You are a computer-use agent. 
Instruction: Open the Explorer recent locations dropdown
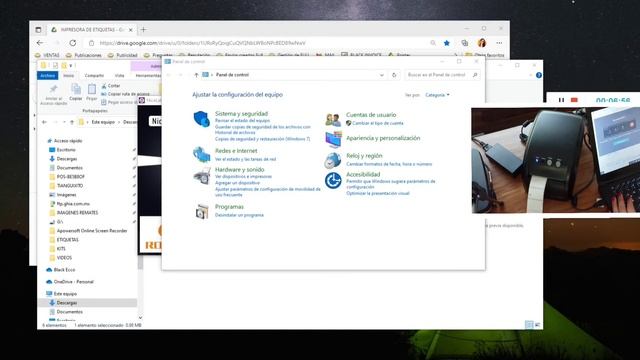[x=64, y=122]
